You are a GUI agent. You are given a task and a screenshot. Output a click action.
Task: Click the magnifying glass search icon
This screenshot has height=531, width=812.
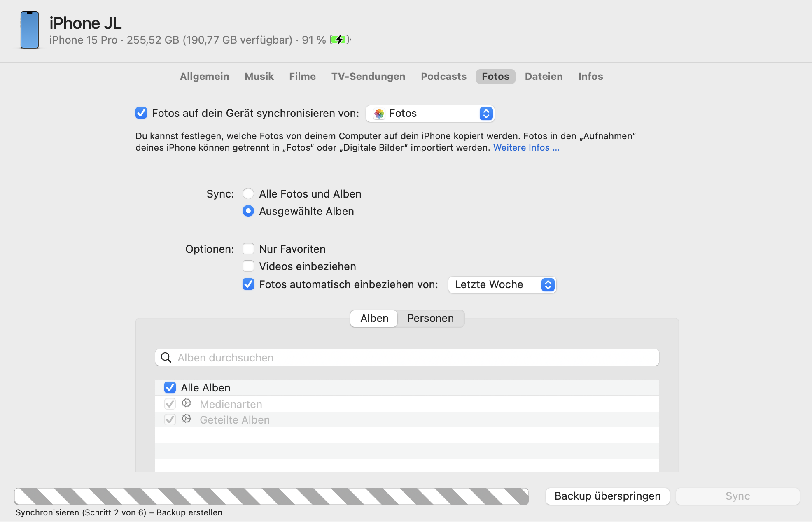pos(166,358)
